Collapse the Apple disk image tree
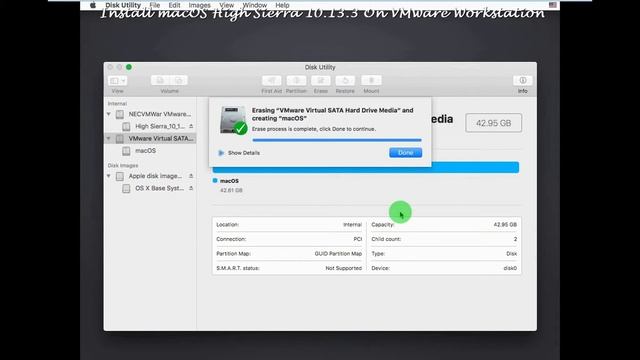Screen dimensions: 640x360 point(109,176)
